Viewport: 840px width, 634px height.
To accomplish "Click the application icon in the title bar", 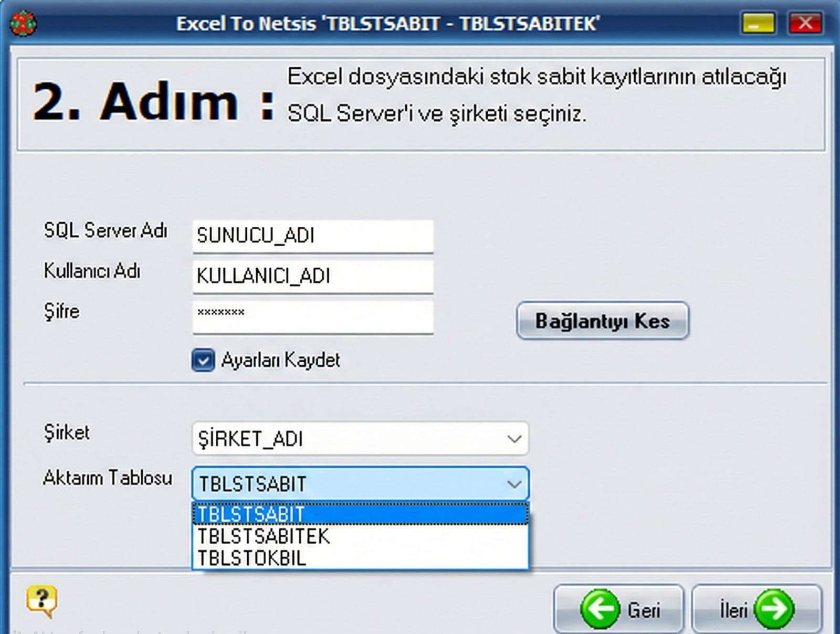I will coord(24,23).
